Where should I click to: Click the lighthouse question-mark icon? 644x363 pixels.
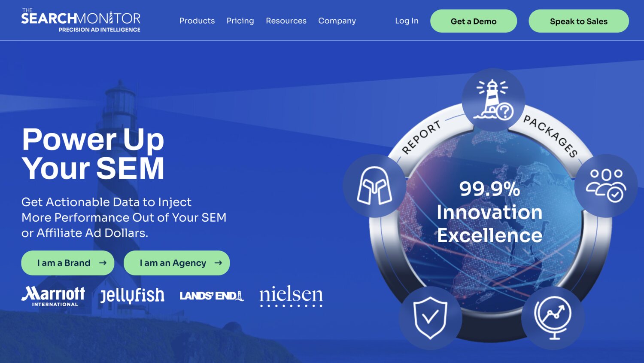493,100
